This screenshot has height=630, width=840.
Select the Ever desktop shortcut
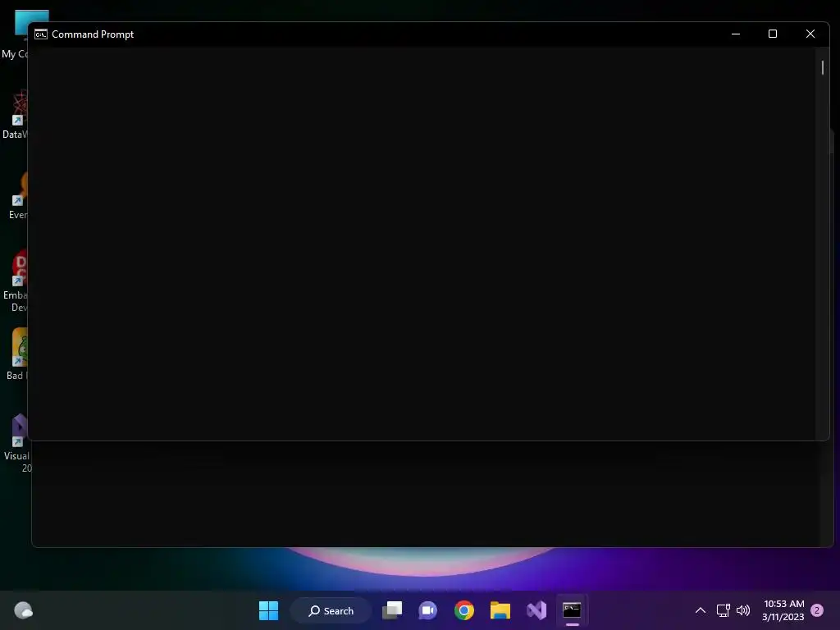[18, 195]
